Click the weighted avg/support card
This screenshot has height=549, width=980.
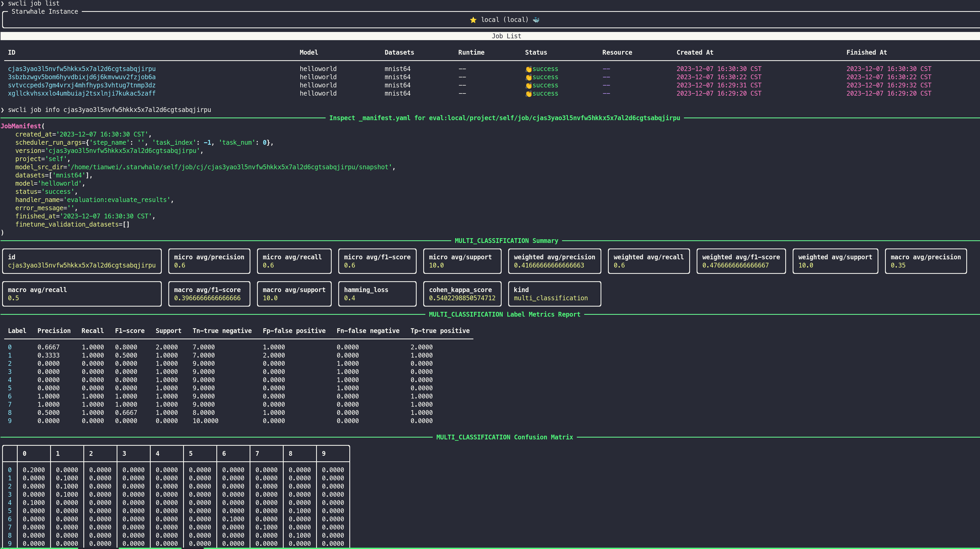point(835,261)
